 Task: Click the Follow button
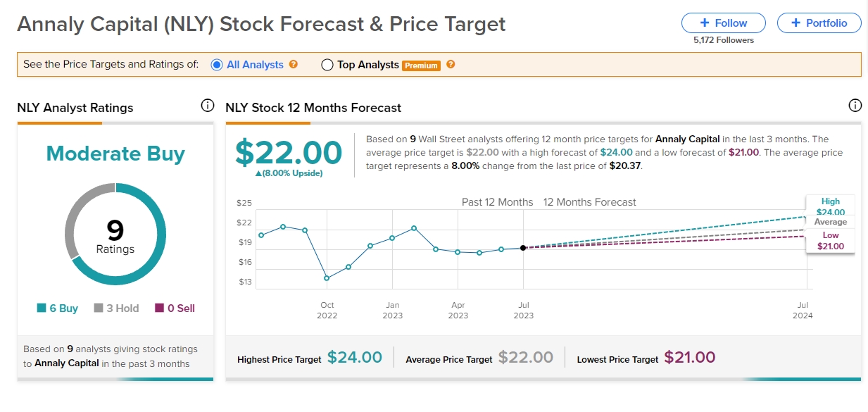[724, 23]
